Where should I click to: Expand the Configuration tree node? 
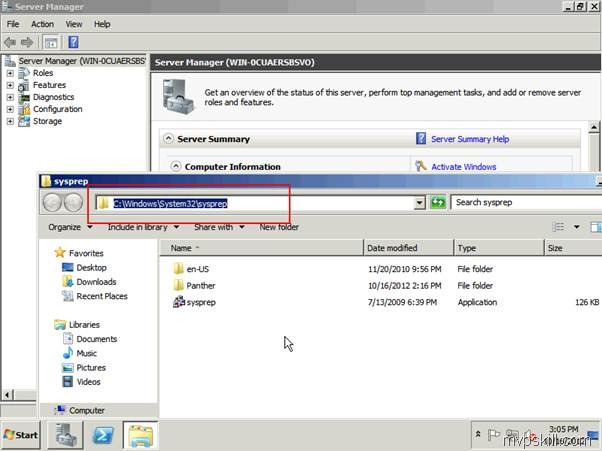10,109
